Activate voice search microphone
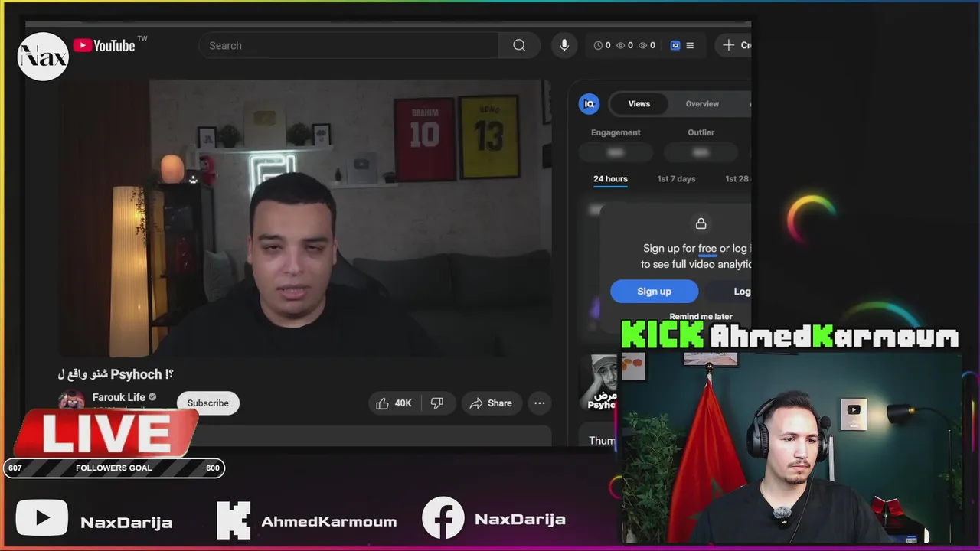This screenshot has height=551, width=980. (x=564, y=45)
